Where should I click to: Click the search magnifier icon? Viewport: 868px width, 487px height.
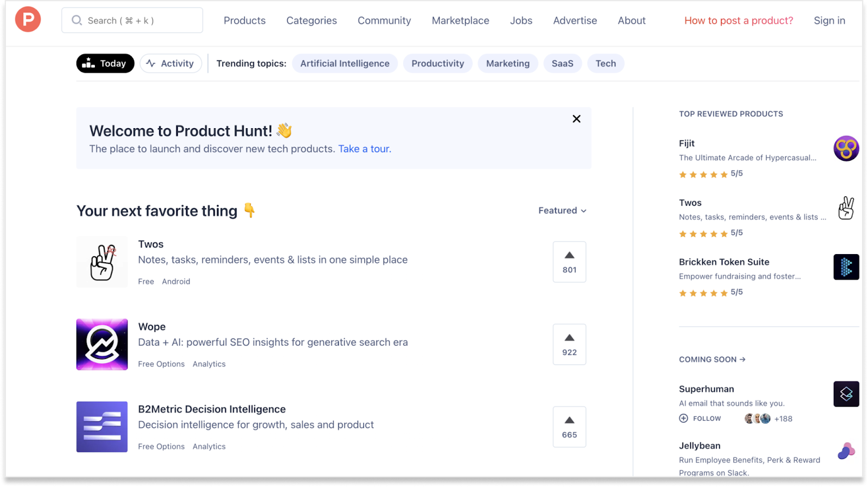pyautogui.click(x=77, y=20)
